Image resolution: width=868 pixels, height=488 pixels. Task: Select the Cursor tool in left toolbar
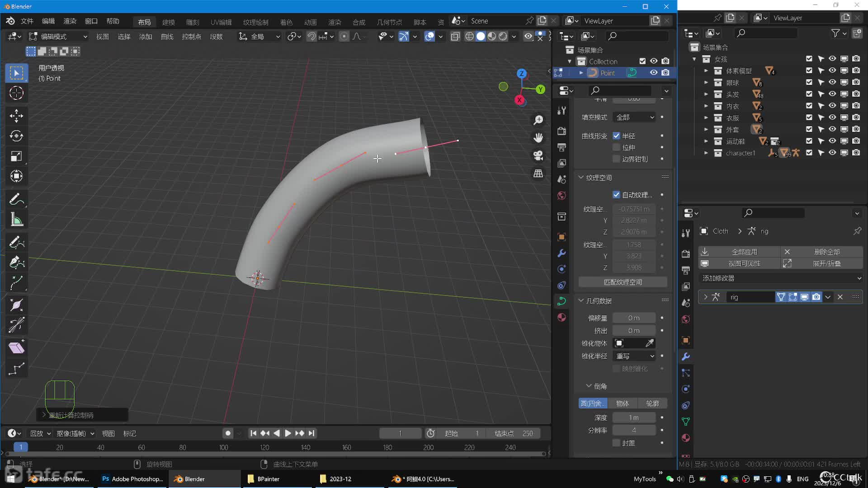(16, 93)
